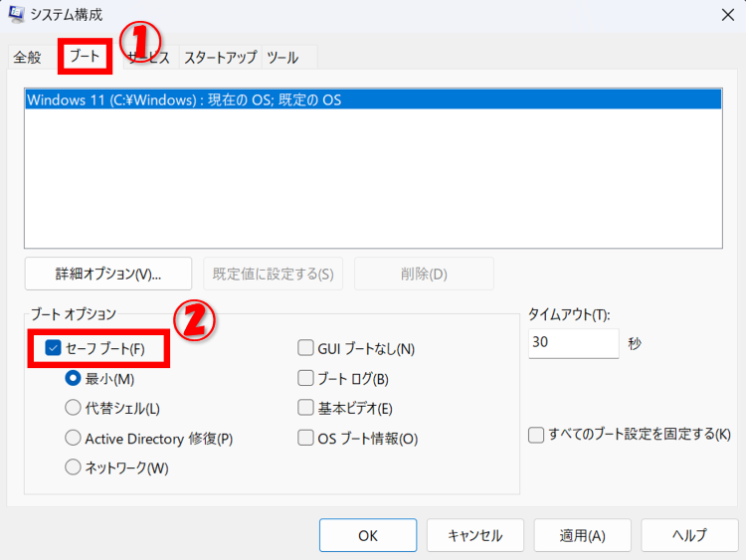Viewport: 746px width, 560px height.
Task: Select the 代替シェル(L) radio option
Action: coord(73,408)
